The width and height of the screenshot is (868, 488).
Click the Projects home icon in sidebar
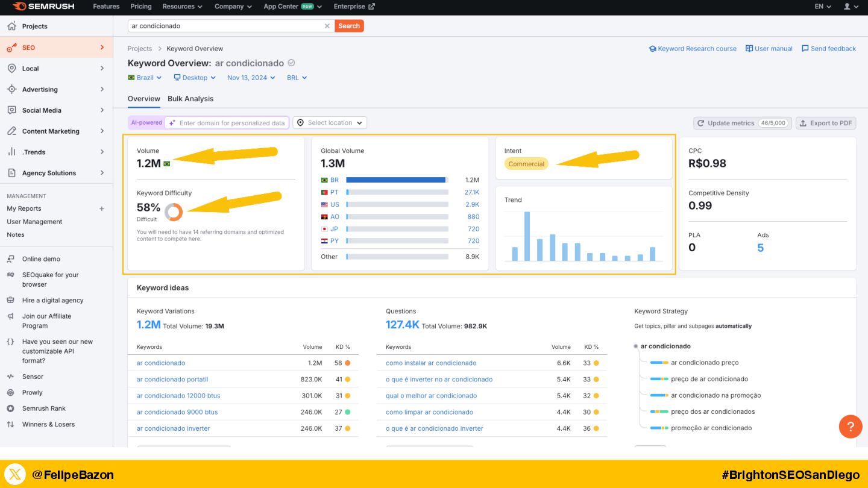(x=11, y=26)
